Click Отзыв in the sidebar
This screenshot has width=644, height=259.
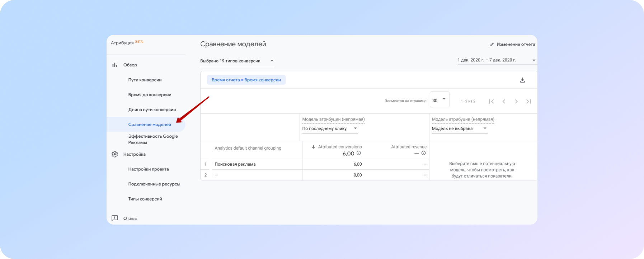click(x=130, y=218)
